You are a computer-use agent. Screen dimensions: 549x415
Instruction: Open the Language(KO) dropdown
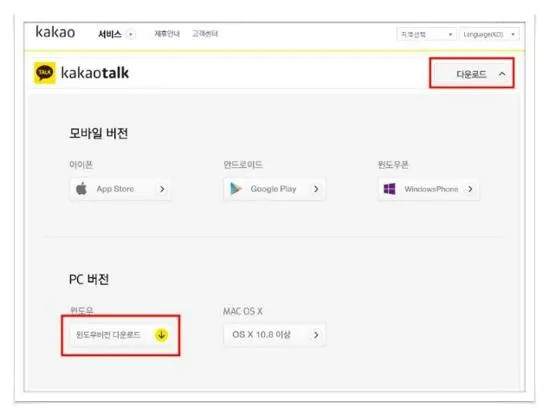point(489,34)
